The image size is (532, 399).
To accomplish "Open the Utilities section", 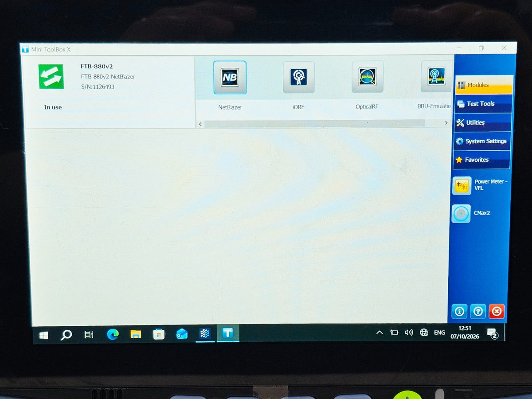I will pyautogui.click(x=482, y=122).
